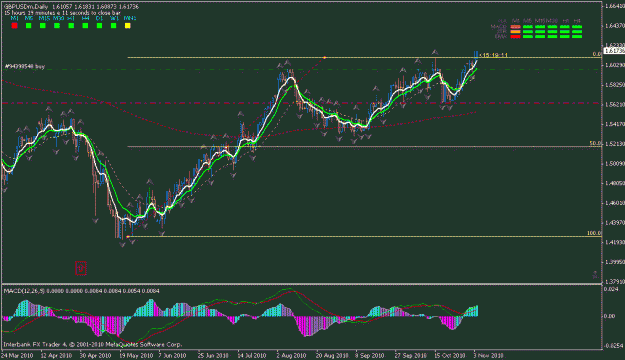Select the M1 timeframe label
Viewport: 625px width, 360px height.
14,18
